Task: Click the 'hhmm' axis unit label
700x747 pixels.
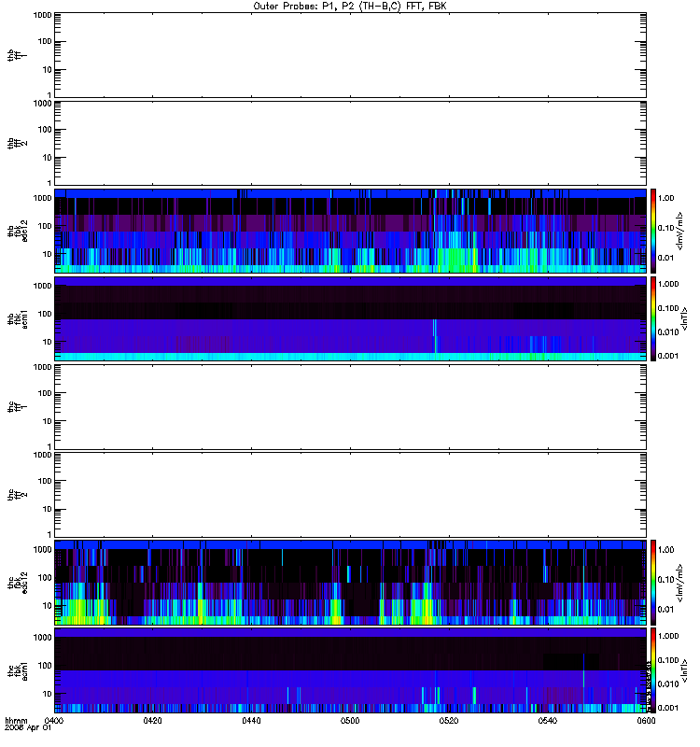Action: click(16, 721)
